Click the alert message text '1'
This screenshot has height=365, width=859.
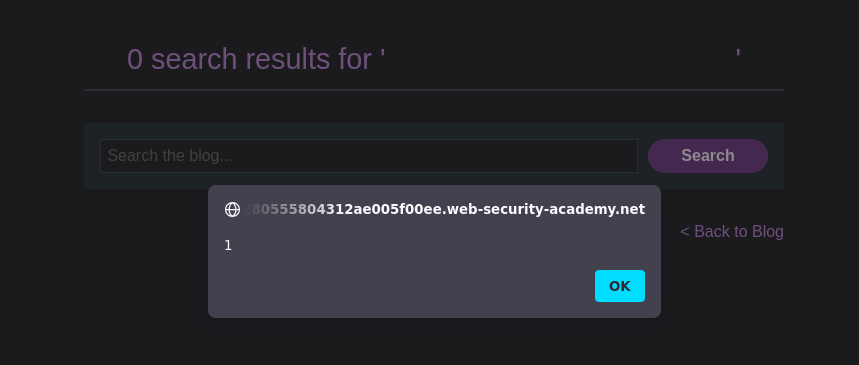(228, 246)
